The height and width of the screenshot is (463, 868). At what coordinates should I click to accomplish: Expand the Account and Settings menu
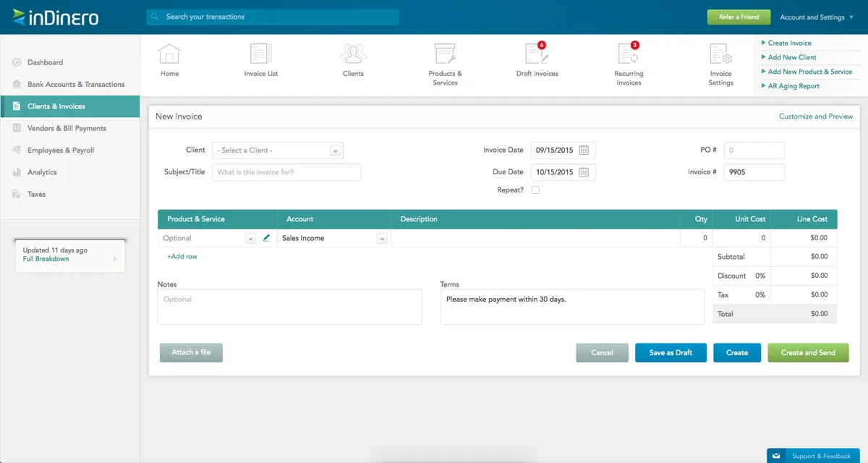click(x=817, y=17)
